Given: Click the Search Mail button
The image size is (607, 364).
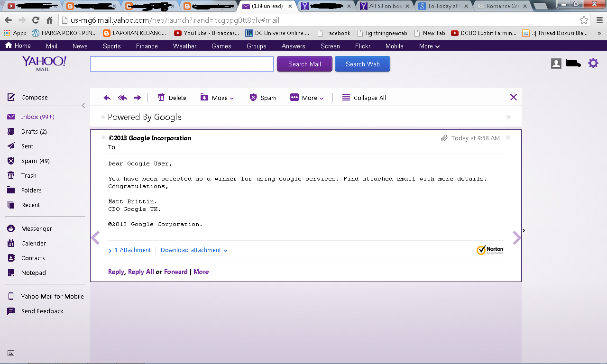Looking at the screenshot, I should pos(304,64).
